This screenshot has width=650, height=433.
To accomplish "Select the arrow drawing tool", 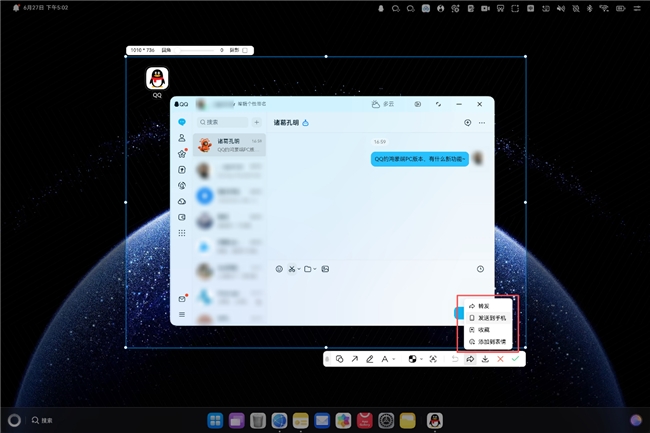I will point(354,359).
